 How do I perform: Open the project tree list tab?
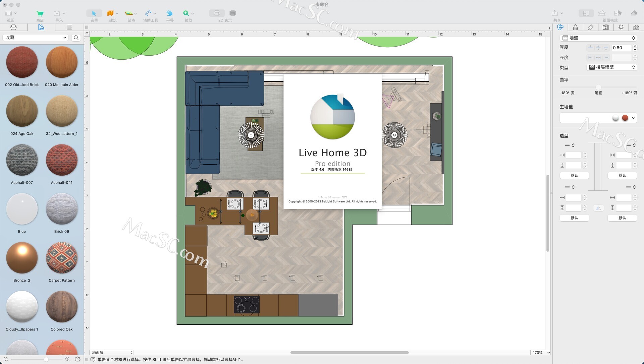tap(69, 27)
